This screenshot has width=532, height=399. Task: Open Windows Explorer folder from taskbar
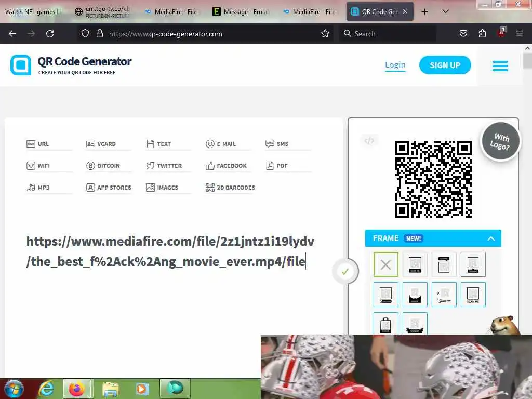[111, 389]
